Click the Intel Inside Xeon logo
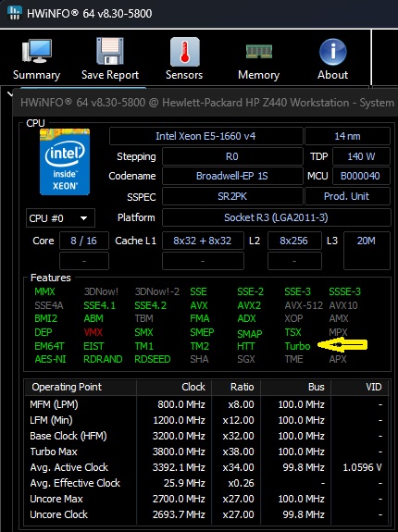Viewport: 398px width, 532px height. [65, 162]
